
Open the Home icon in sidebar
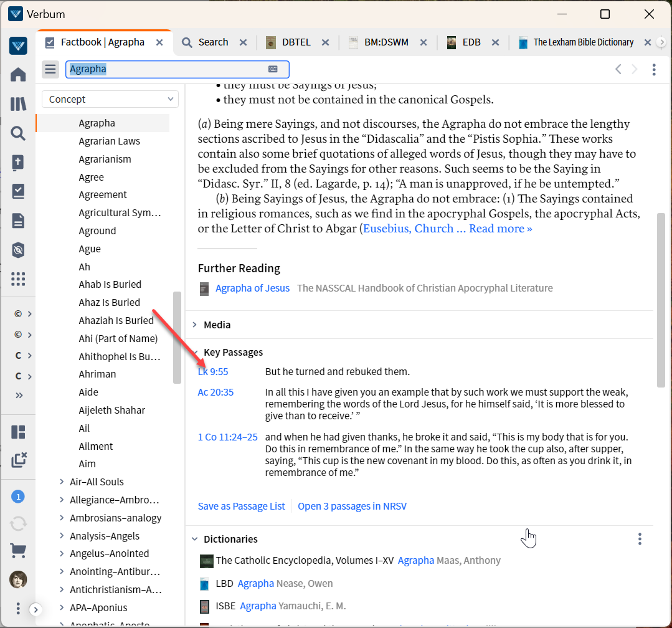(x=18, y=75)
